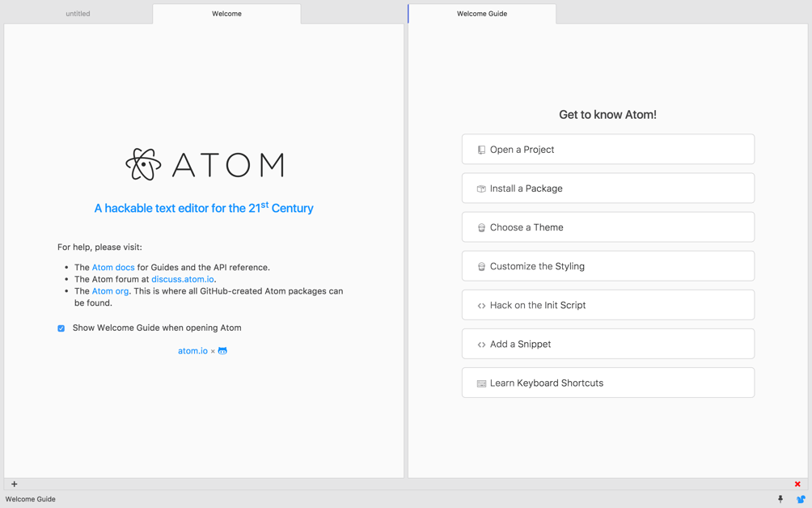The width and height of the screenshot is (812, 508).
Task: Click the pushpin icon in the status bar
Action: tap(780, 499)
